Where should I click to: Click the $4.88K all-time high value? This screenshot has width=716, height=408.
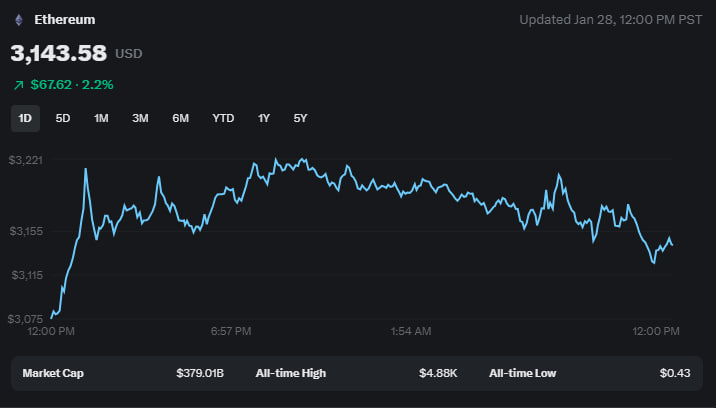point(438,373)
